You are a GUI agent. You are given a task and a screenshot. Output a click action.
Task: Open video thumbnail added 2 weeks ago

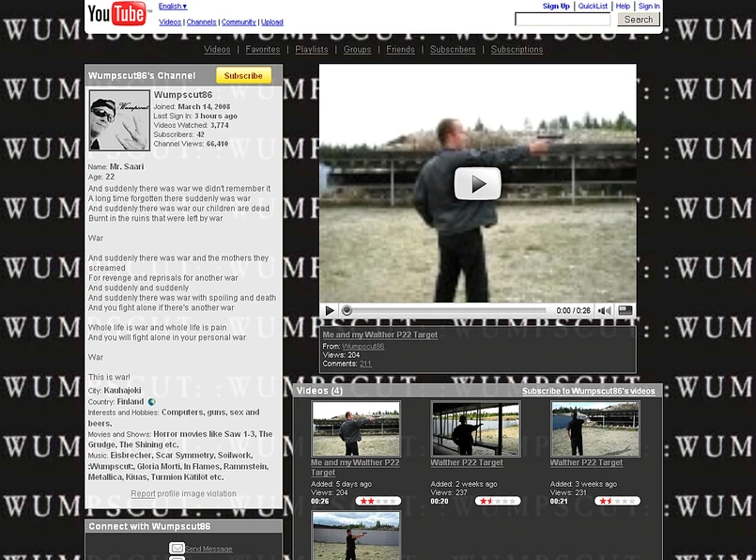tap(475, 429)
